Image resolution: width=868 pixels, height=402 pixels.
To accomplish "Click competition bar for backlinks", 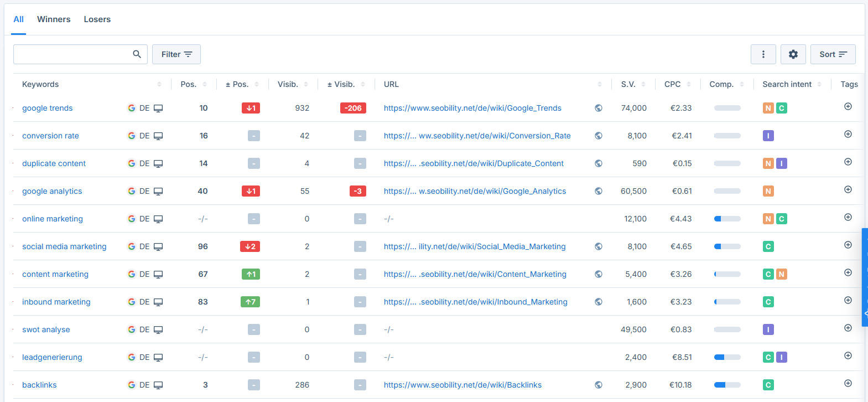I will pos(727,385).
